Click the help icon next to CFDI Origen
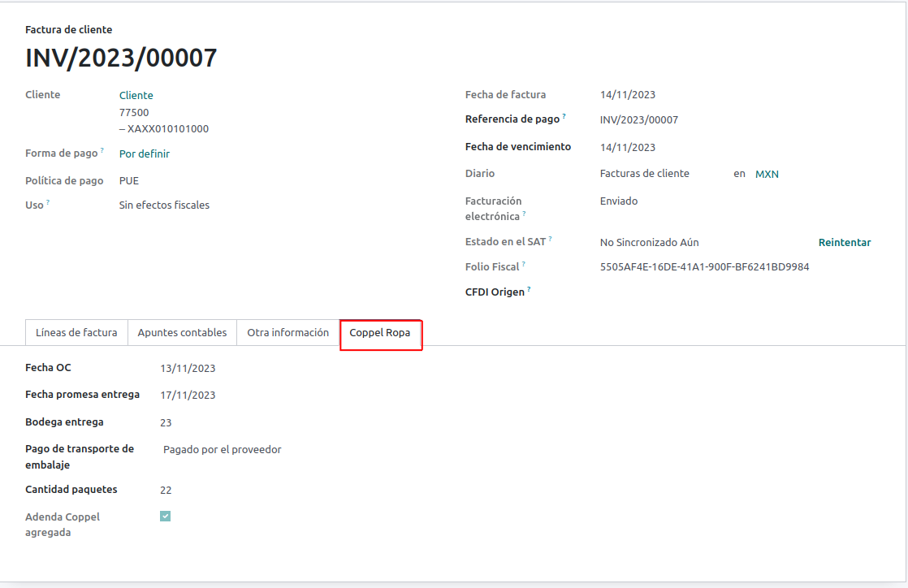Image resolution: width=908 pixels, height=588 pixels. click(x=529, y=288)
